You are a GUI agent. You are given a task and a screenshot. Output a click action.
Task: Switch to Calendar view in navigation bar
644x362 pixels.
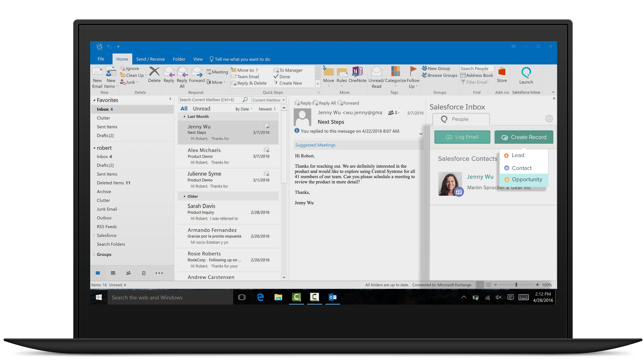[113, 273]
